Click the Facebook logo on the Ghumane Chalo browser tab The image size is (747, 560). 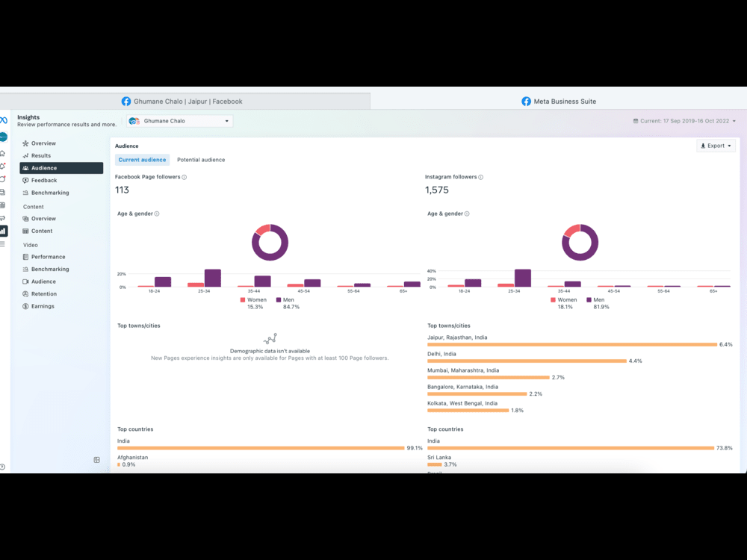(125, 102)
